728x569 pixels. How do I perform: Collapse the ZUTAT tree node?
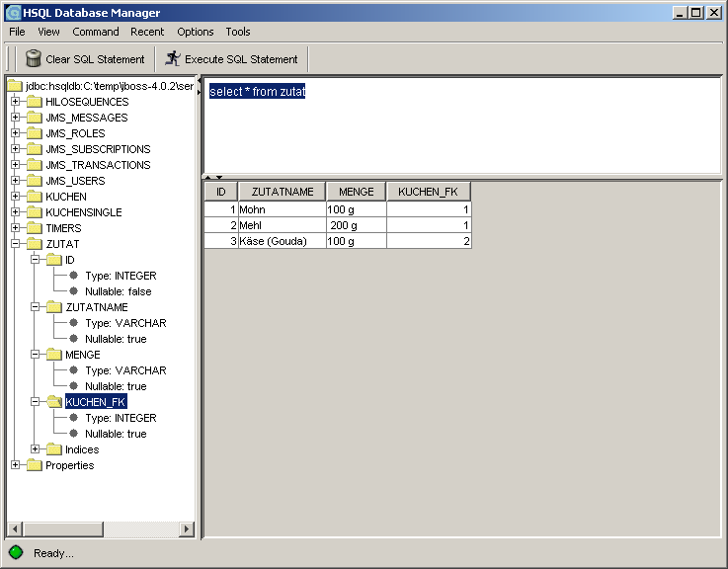(16, 243)
